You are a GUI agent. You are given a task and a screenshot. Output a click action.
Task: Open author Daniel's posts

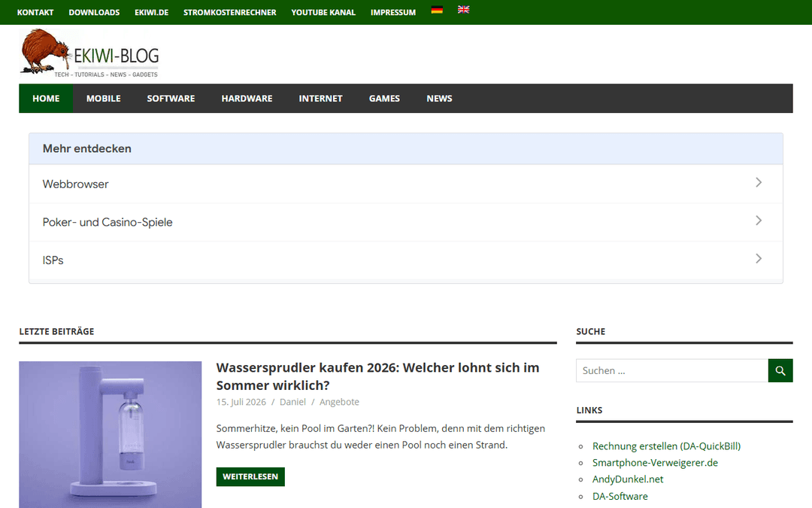292,402
